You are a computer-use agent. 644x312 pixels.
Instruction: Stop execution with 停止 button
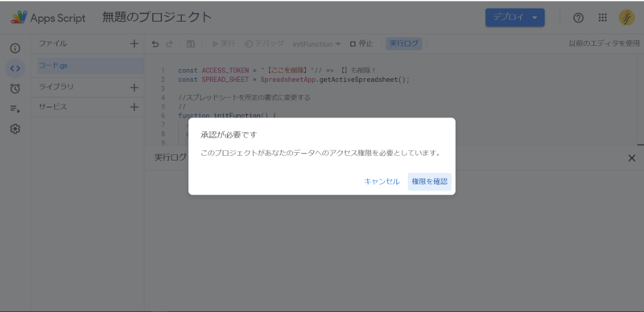(x=361, y=43)
